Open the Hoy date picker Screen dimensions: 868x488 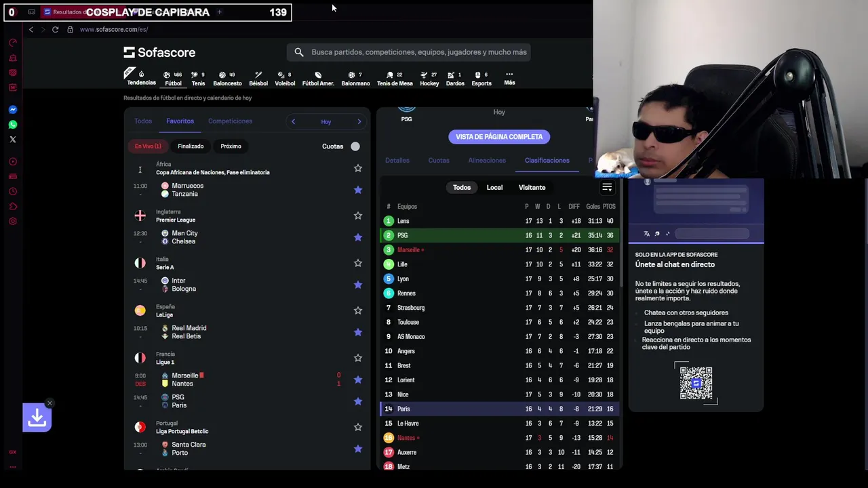coord(326,122)
